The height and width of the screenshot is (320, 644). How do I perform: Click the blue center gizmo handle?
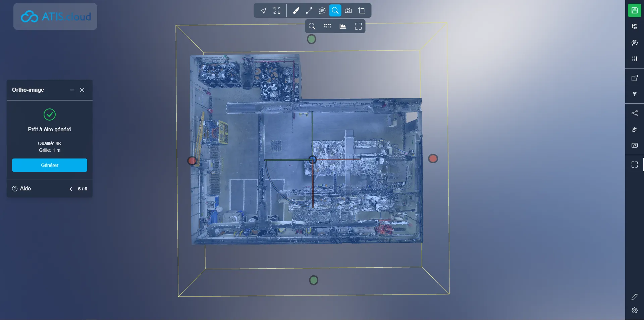point(312,159)
